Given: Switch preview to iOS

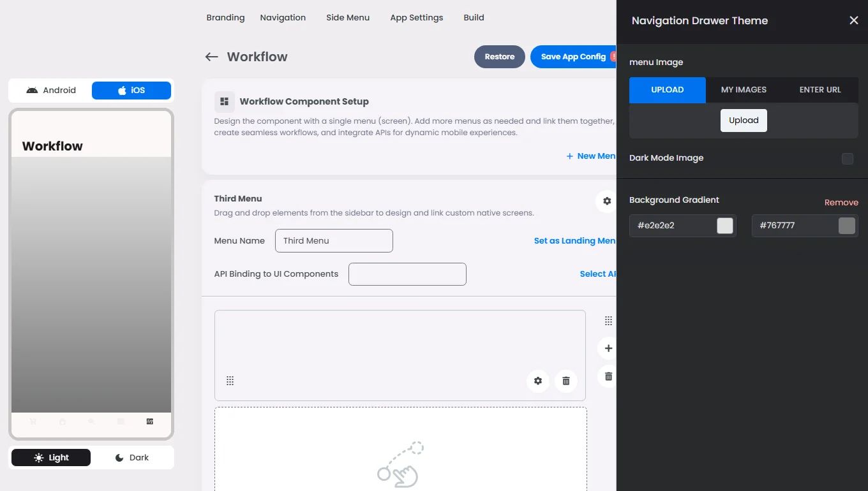Looking at the screenshot, I should [x=131, y=91].
